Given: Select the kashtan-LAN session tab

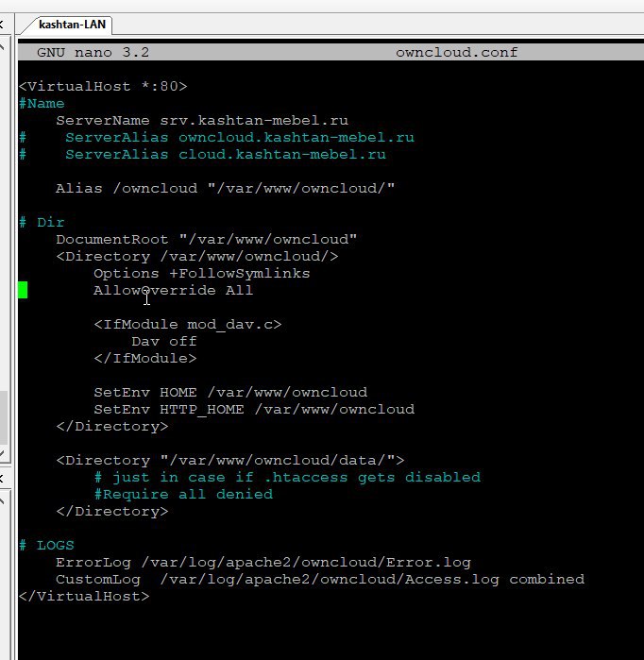Looking at the screenshot, I should tap(72, 25).
